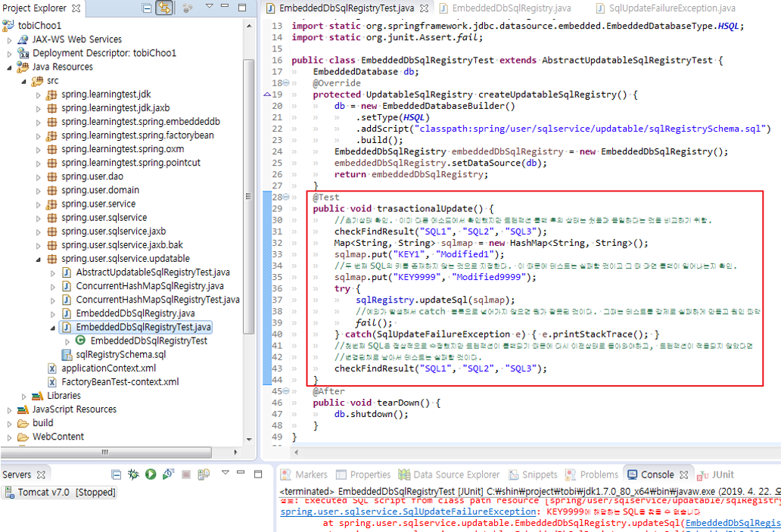Click AbstractUpdatableSqlRegistryTest.java file icon

[67, 272]
